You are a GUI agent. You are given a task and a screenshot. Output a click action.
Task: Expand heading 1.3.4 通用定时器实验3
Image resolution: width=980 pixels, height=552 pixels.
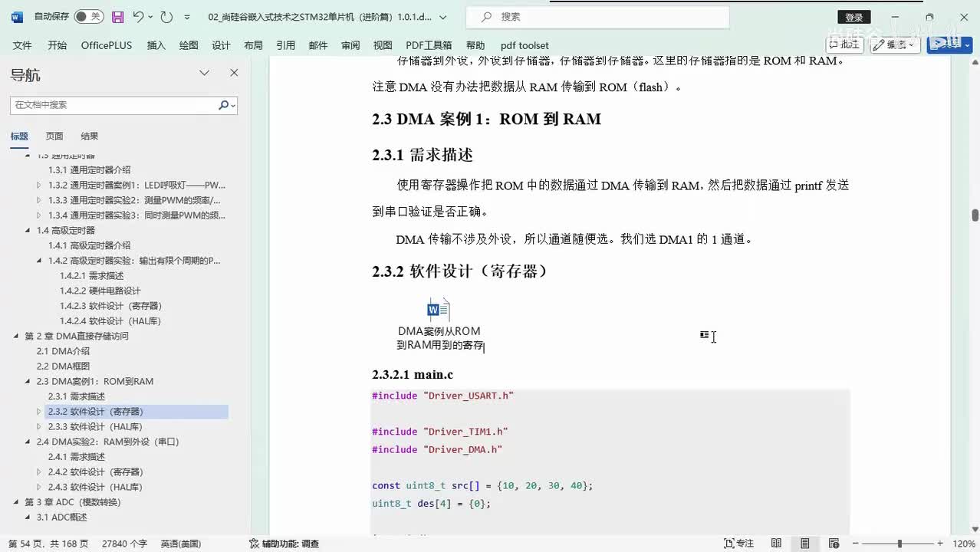[39, 215]
